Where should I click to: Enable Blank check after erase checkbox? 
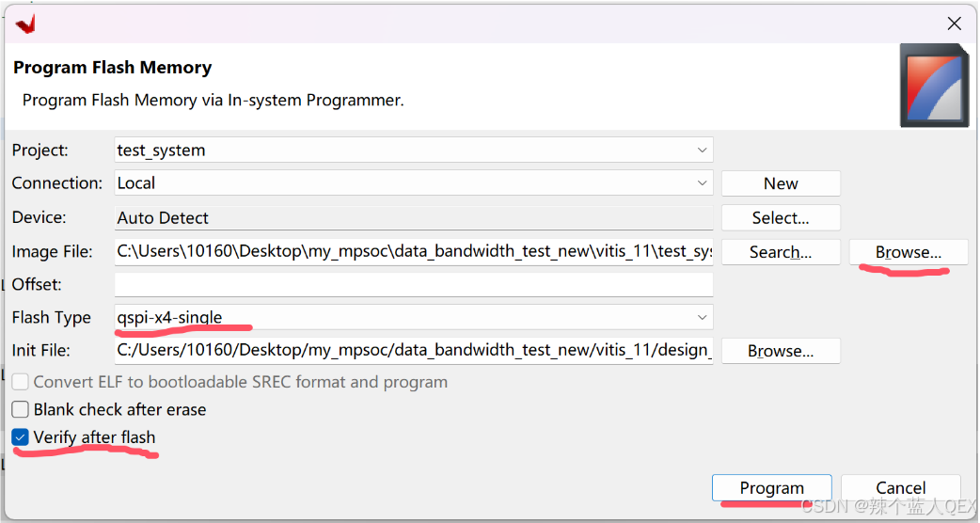pos(20,409)
